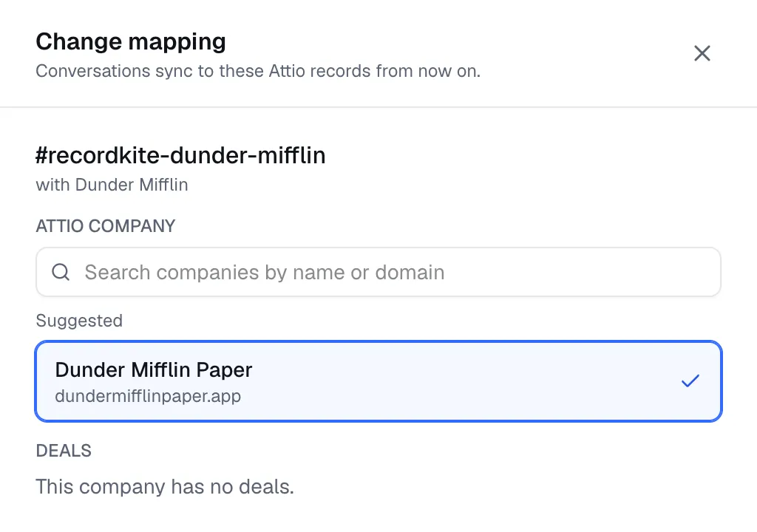Select the Dunder Mifflin Paper suggestion
Viewport: 757px width, 532px height.
(x=378, y=381)
